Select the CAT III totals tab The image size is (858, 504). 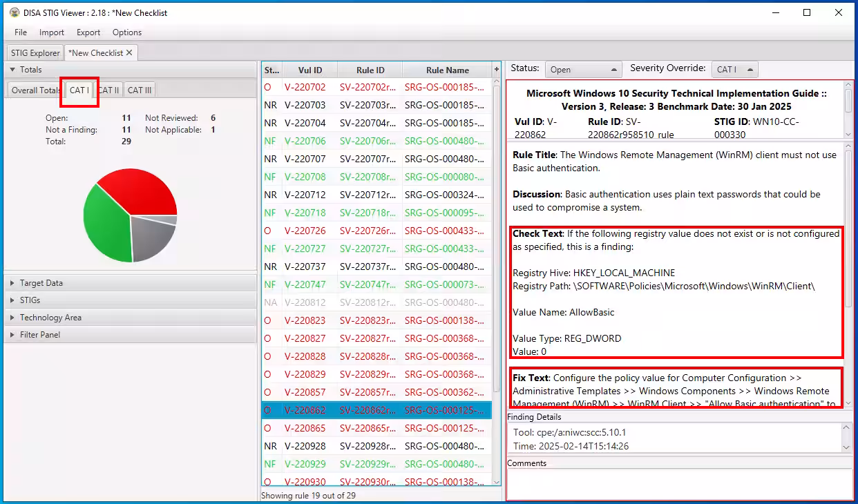pos(140,90)
